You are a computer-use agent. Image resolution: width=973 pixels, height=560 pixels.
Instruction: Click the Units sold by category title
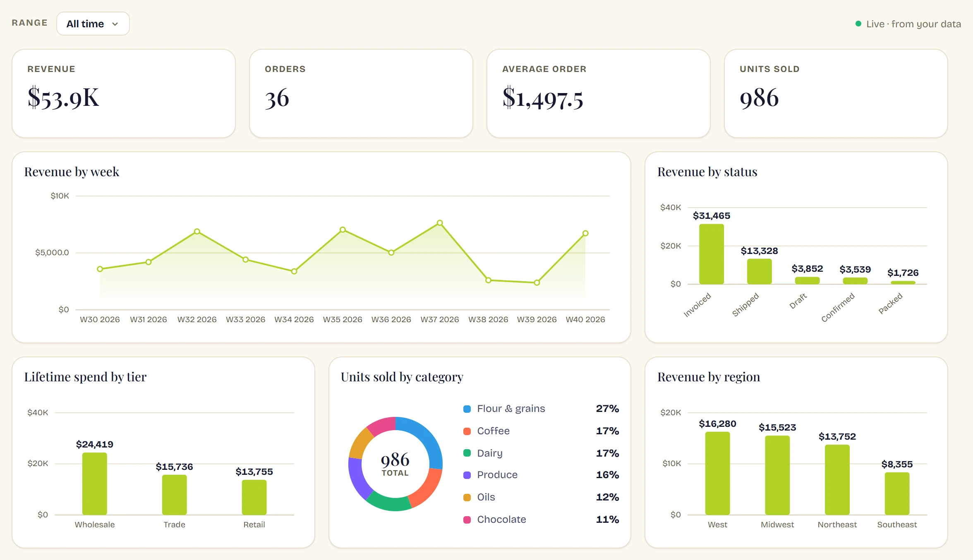402,377
